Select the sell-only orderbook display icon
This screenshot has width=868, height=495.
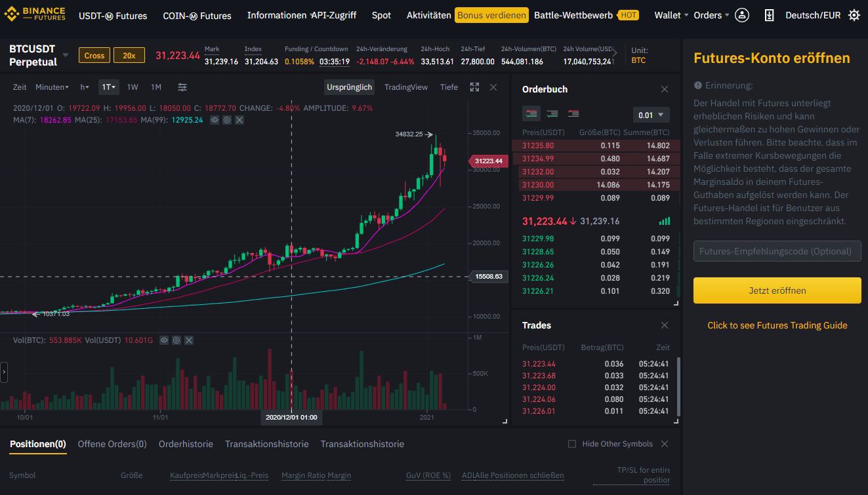tap(572, 113)
